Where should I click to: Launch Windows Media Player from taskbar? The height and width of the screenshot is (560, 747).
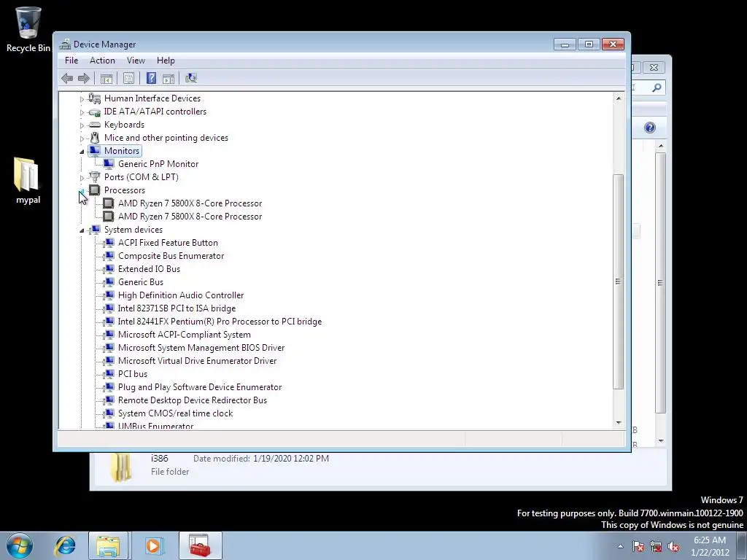coord(153,545)
